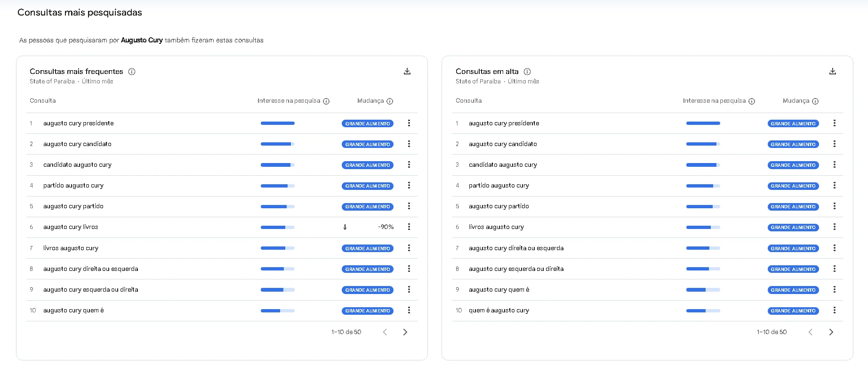Open more options for frequentes row 2 augusto cury candidato

[x=409, y=144]
